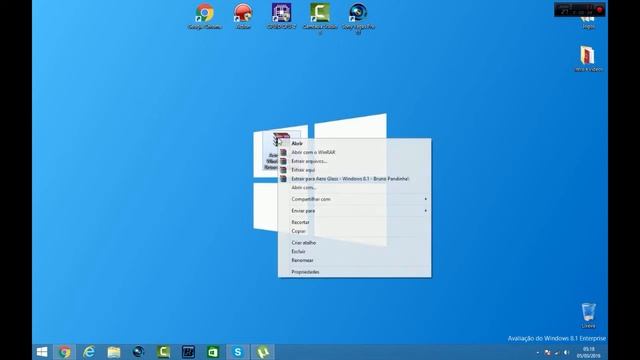The height and width of the screenshot is (360, 640).
Task: Open Chrome from the taskbar
Action: 64,352
